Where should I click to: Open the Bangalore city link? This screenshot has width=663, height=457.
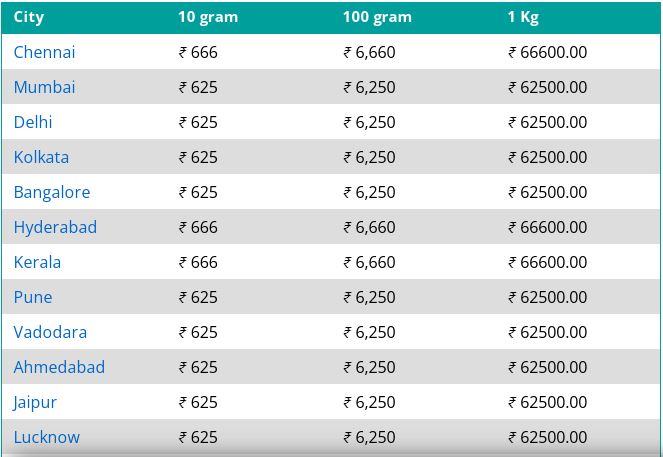coord(52,193)
